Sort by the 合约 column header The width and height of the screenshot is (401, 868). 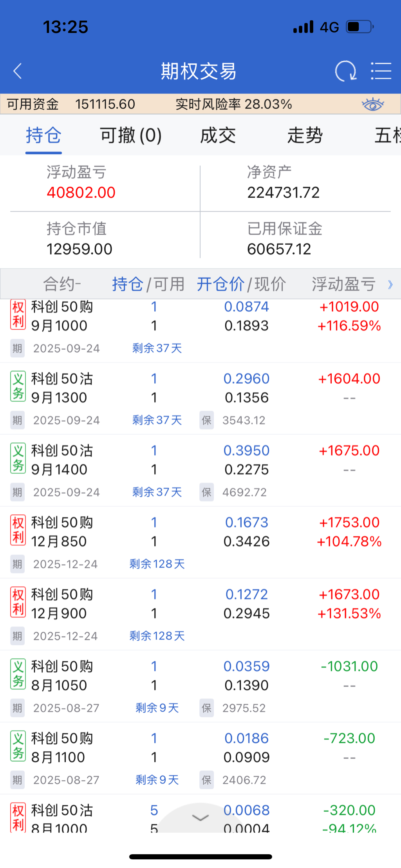(62, 284)
